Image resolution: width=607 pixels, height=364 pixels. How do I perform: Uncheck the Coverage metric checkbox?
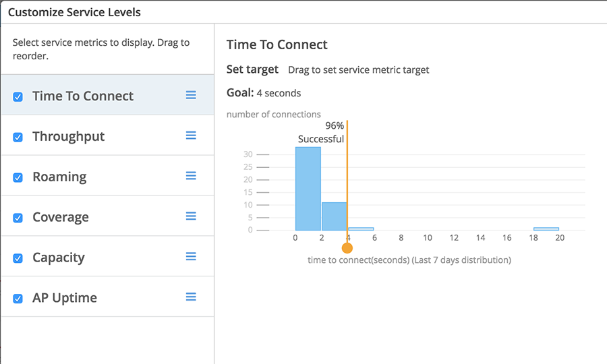pos(18,218)
